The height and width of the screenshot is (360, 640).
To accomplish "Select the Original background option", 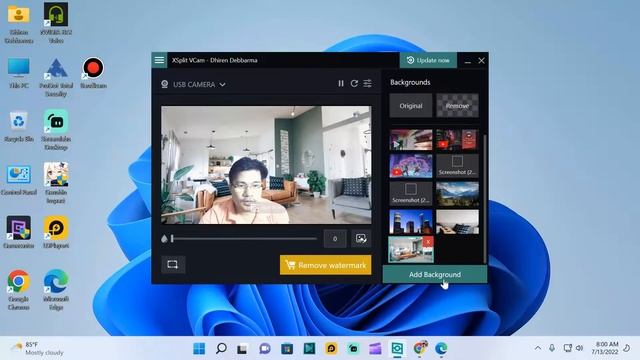I will 411,106.
